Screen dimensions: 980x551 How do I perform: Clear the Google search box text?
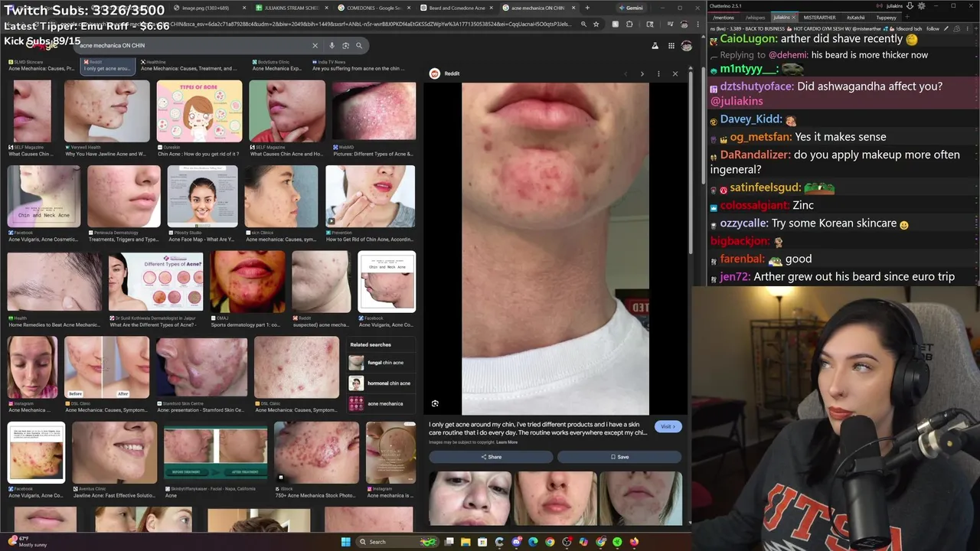tap(315, 45)
